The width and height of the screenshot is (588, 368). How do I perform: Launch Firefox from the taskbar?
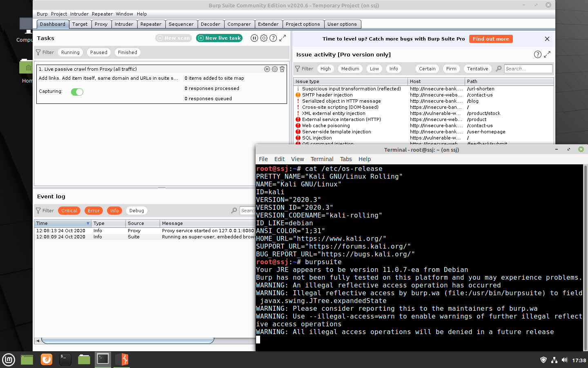point(46,360)
